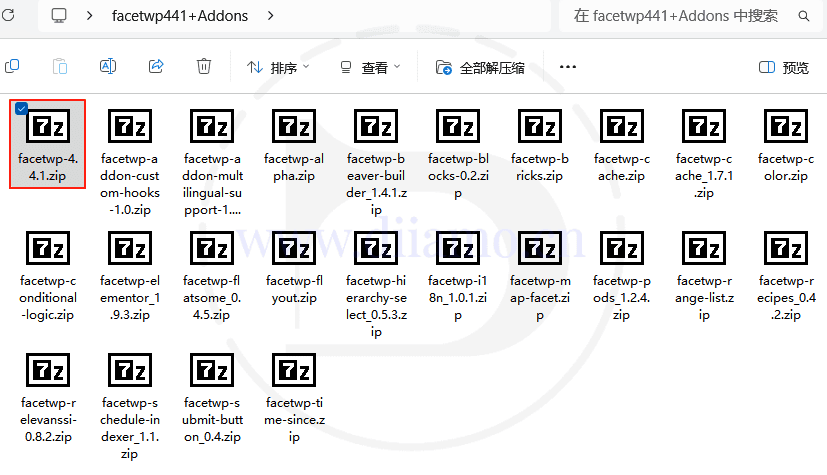Viewport: 827px width, 475px height.
Task: Click the rename icon in toolbar
Action: click(108, 67)
